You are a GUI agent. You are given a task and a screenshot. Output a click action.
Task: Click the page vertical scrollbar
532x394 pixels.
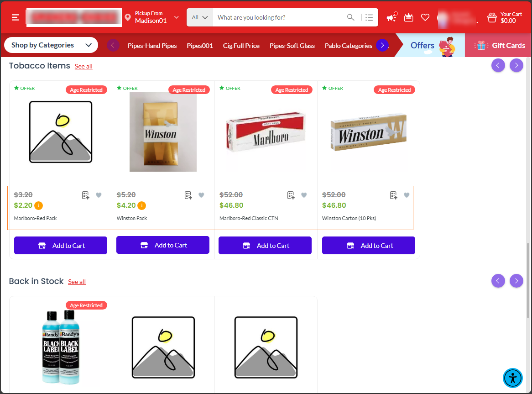click(528, 280)
